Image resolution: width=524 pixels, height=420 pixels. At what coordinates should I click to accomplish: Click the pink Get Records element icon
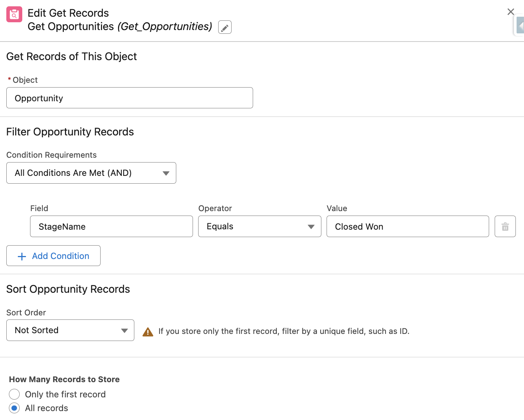pos(14,14)
